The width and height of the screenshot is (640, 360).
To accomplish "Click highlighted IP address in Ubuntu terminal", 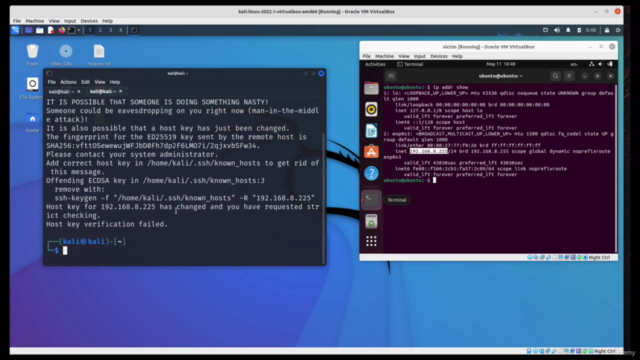I will (429, 151).
